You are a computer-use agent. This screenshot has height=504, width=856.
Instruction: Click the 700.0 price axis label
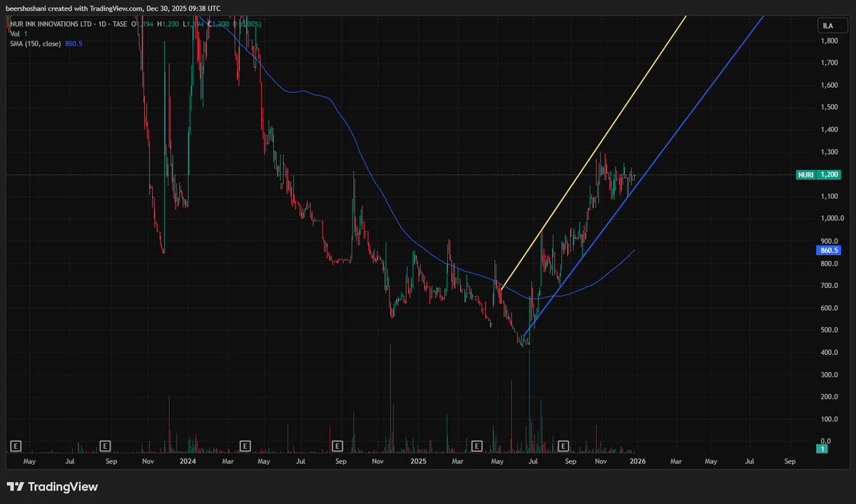(829, 286)
